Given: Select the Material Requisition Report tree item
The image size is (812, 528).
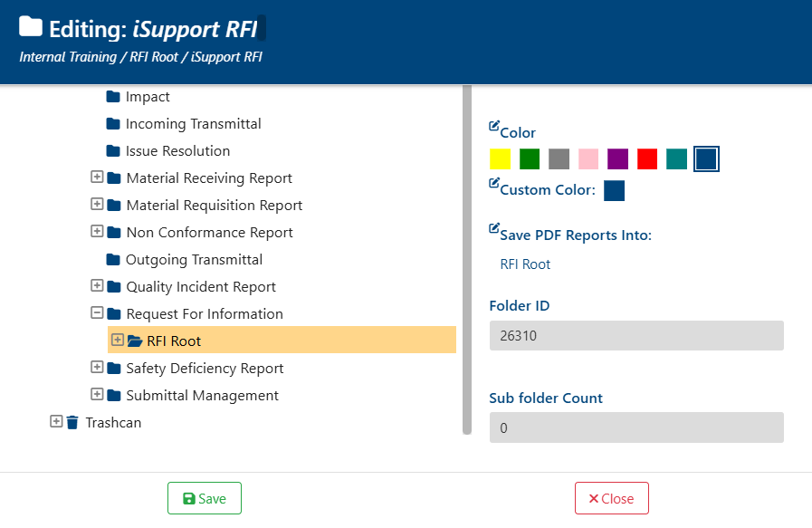Looking at the screenshot, I should click(215, 206).
